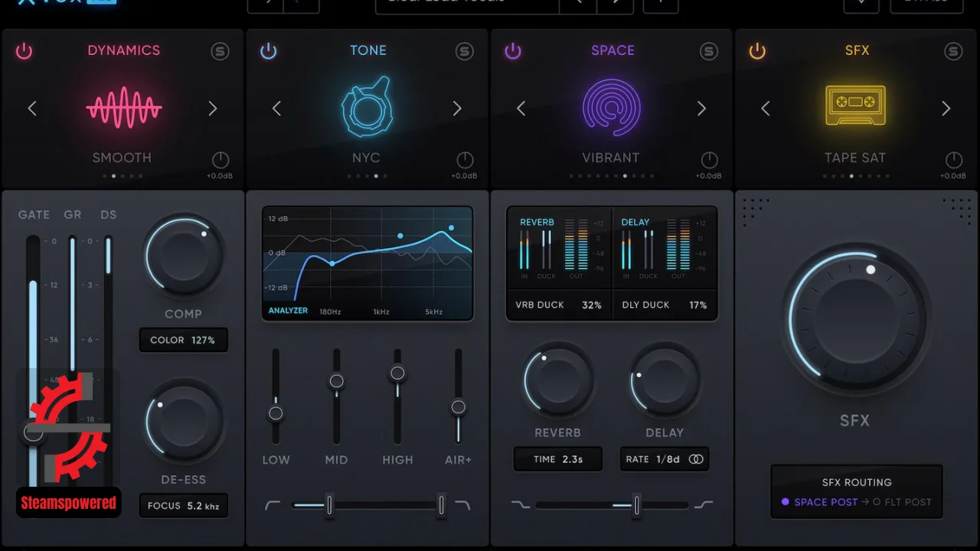Toggle the ANALYZER display in Tone

pos(288,311)
